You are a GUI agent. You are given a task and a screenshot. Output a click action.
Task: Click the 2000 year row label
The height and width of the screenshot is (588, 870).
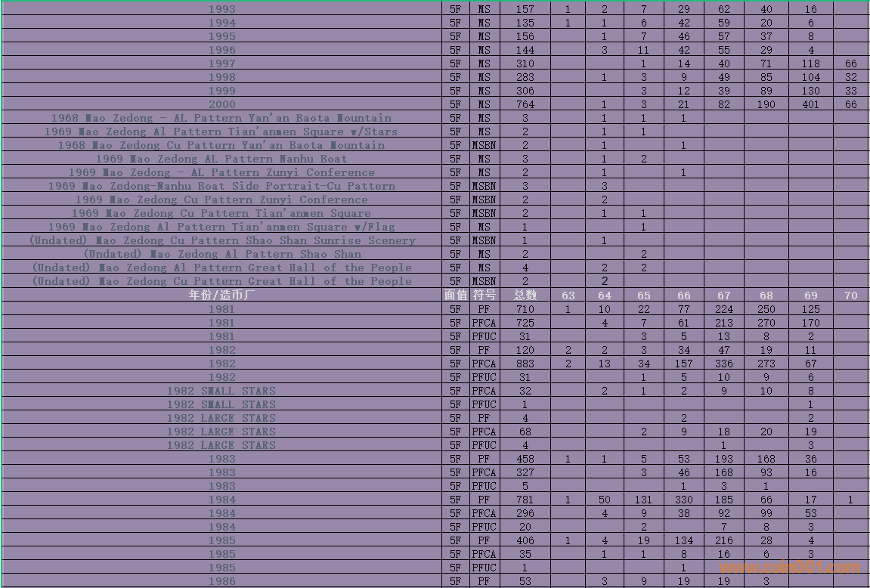[221, 105]
